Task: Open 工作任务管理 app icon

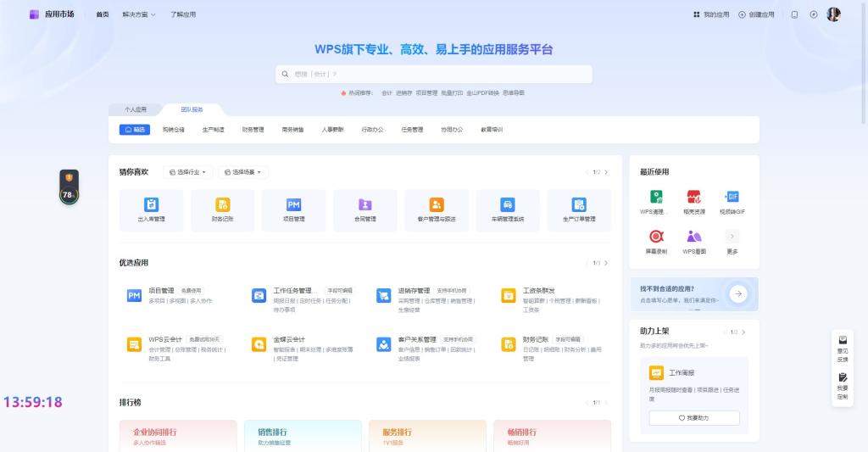Action: (x=259, y=296)
